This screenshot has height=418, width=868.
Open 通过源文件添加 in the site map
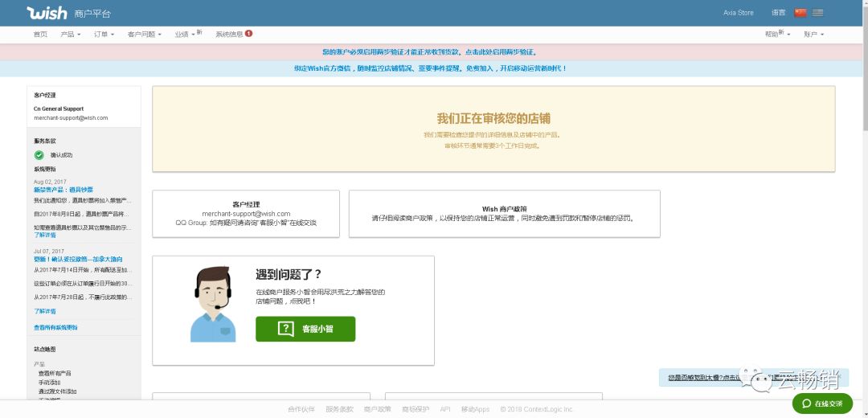[57, 391]
